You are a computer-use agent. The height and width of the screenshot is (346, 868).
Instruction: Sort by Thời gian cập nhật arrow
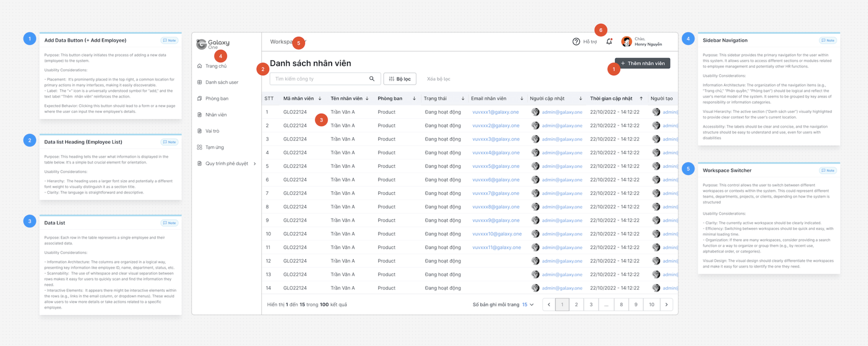click(641, 98)
